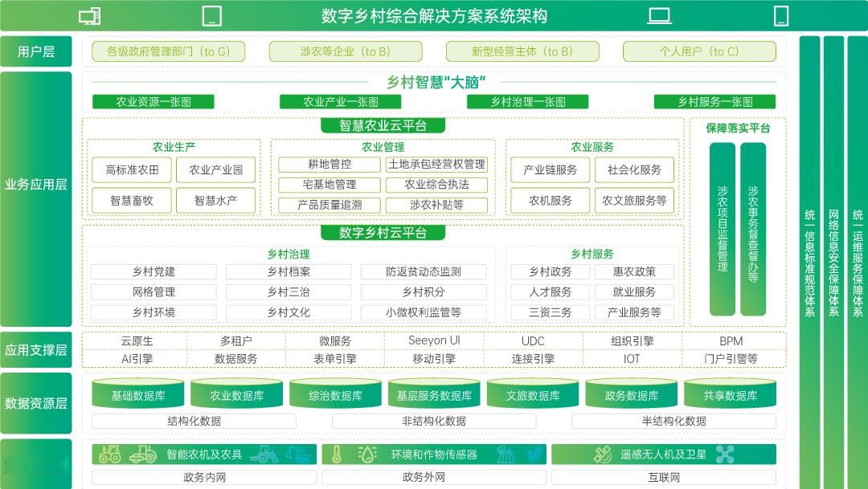The width and height of the screenshot is (868, 489).
Task: Click Seeyon UI in the support layer
Action: [x=434, y=340]
